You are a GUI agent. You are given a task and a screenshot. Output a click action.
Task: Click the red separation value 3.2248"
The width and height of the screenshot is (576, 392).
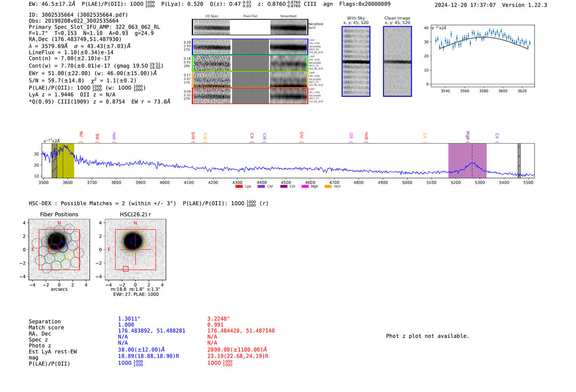pyautogui.click(x=218, y=319)
